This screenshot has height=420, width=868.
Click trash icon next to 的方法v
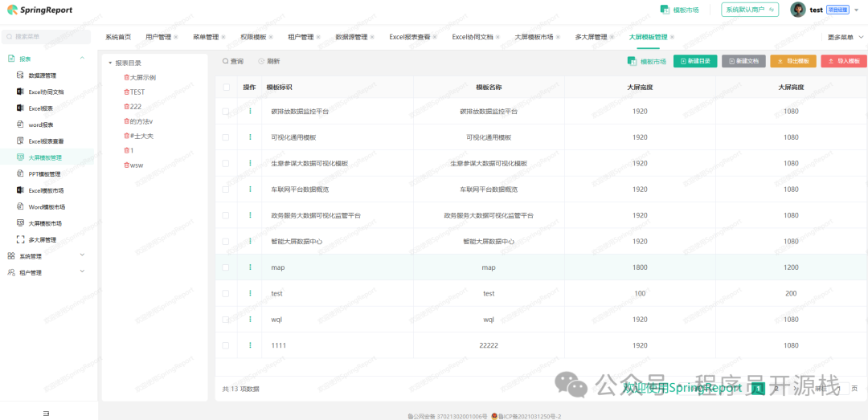[126, 121]
